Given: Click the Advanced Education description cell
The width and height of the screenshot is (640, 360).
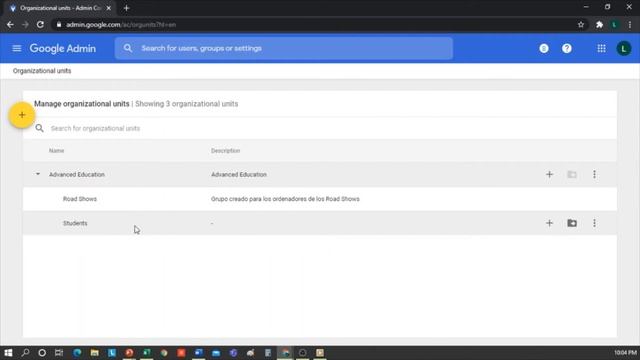Looking at the screenshot, I should [x=239, y=175].
